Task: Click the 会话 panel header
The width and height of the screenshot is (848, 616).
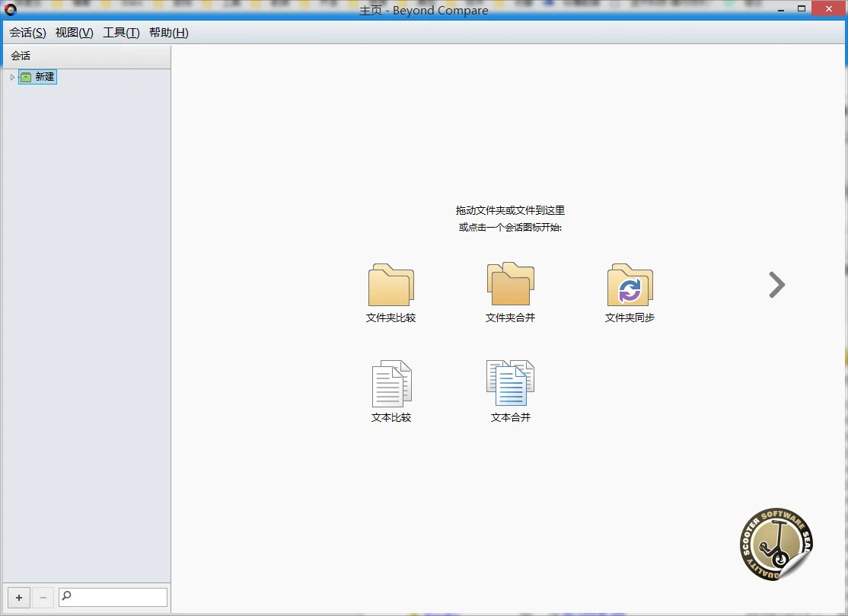Action: [87, 56]
